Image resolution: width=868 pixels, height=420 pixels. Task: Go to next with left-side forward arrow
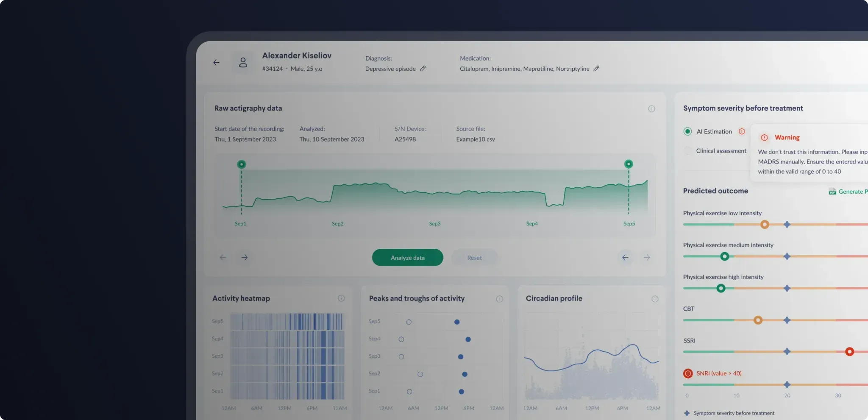point(245,257)
